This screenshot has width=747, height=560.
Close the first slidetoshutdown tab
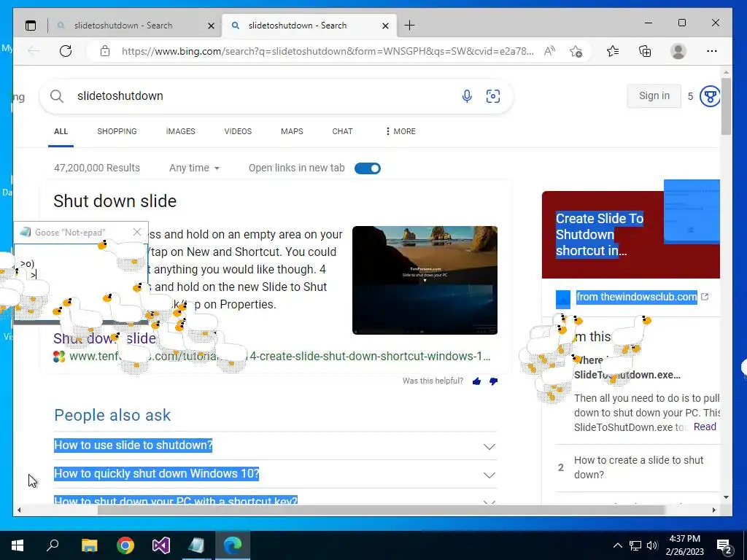pos(211,26)
